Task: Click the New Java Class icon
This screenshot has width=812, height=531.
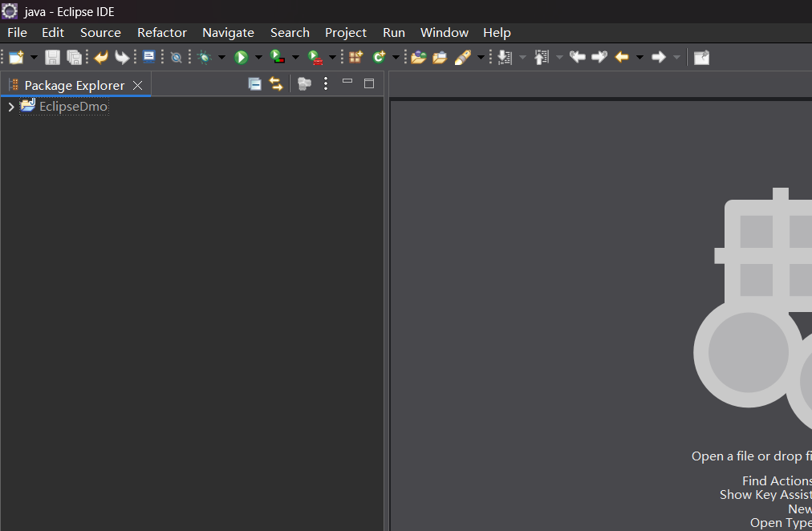Action: click(379, 57)
